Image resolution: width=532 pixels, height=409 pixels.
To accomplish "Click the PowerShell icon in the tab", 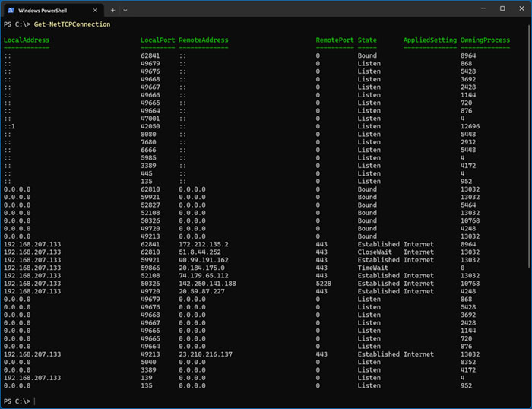I will (11, 10).
